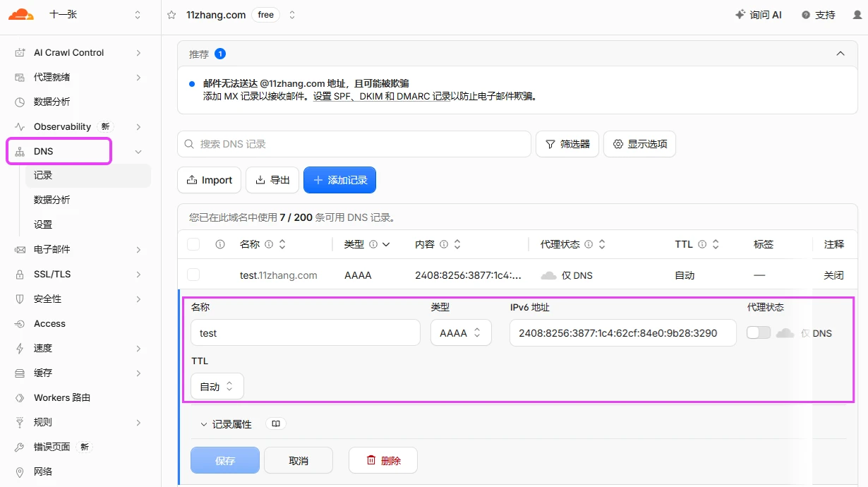Click the 添加记录 button
The width and height of the screenshot is (868, 487).
click(x=339, y=180)
